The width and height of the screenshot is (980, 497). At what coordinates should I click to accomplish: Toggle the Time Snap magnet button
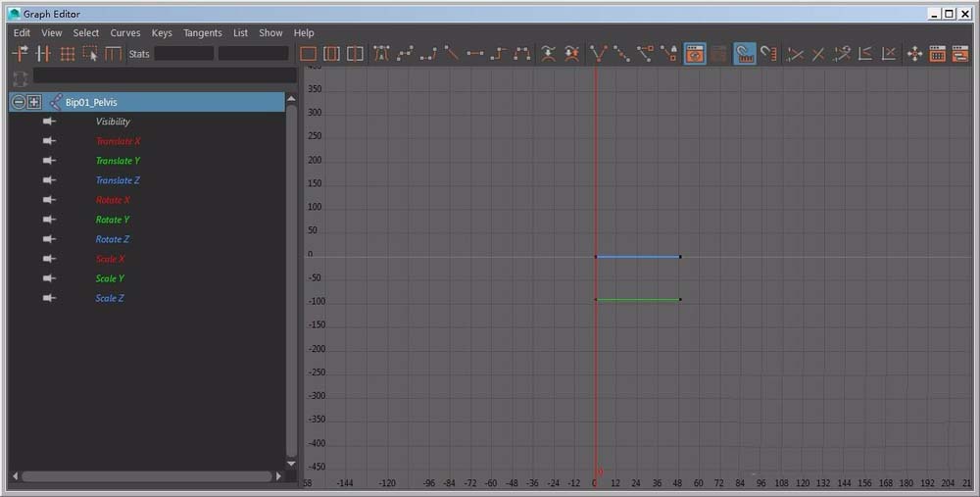pyautogui.click(x=745, y=54)
